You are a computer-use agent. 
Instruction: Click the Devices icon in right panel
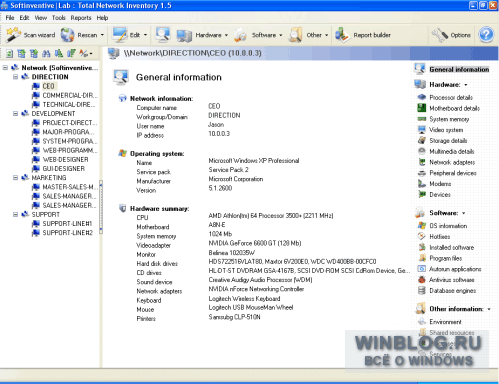coord(422,194)
